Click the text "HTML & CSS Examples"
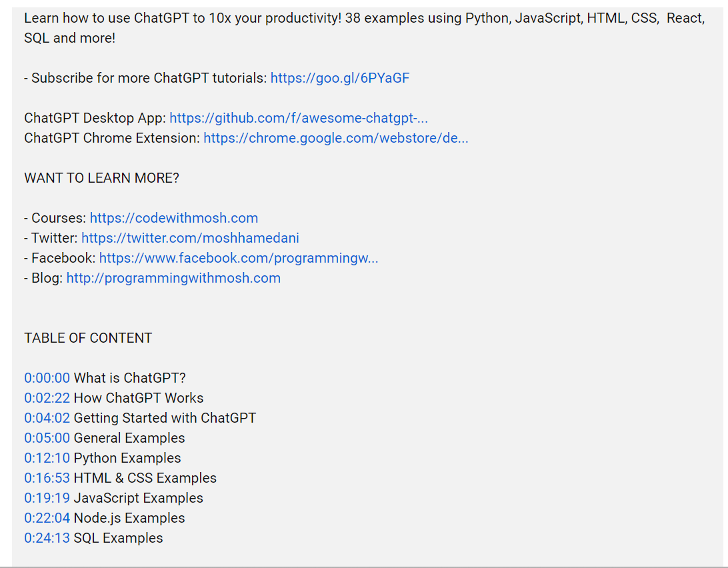This screenshot has width=728, height=568. pyautogui.click(x=145, y=478)
